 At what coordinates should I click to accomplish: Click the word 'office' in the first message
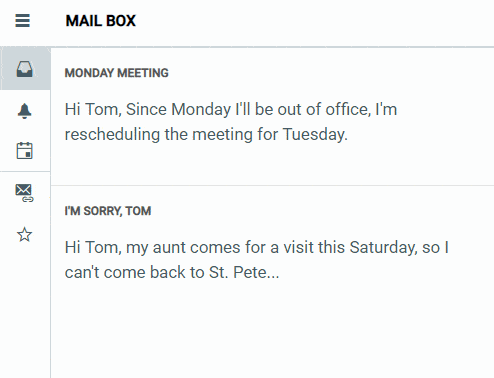coord(348,109)
